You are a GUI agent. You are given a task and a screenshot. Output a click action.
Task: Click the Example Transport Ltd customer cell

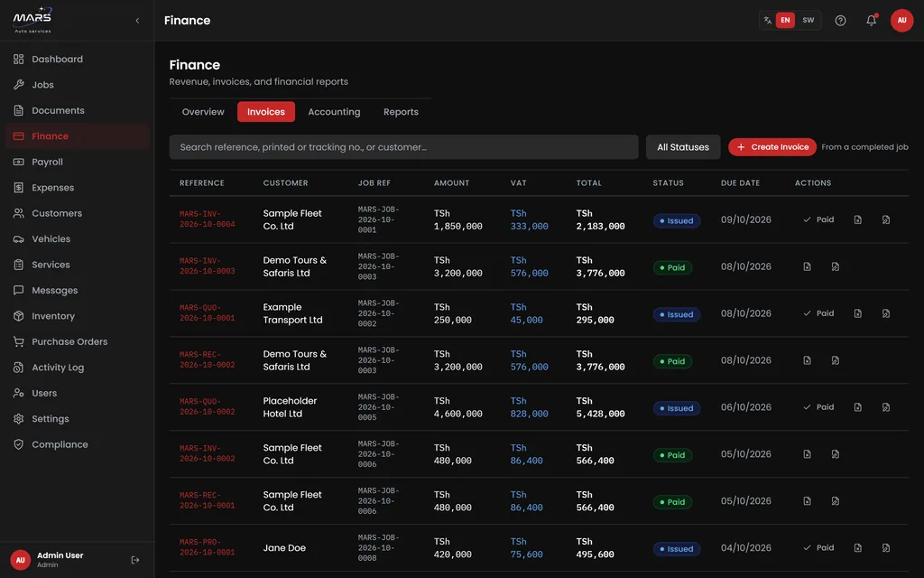pyautogui.click(x=292, y=313)
